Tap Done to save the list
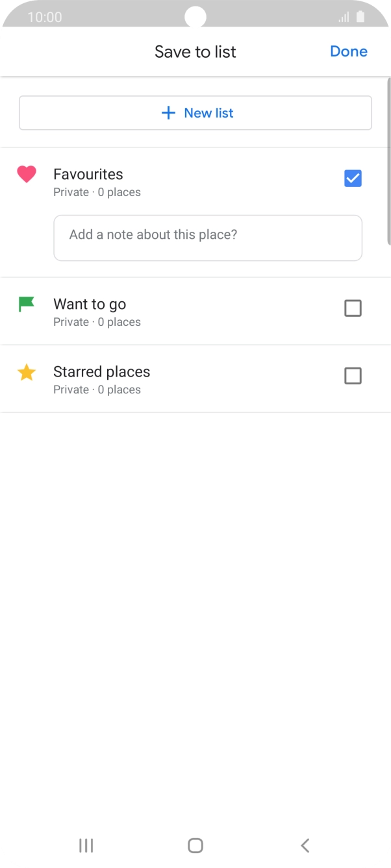This screenshot has width=391, height=868. pyautogui.click(x=349, y=51)
